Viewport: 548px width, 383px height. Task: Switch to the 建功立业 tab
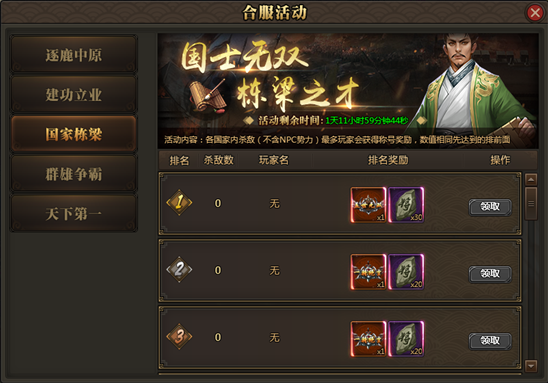(x=74, y=94)
